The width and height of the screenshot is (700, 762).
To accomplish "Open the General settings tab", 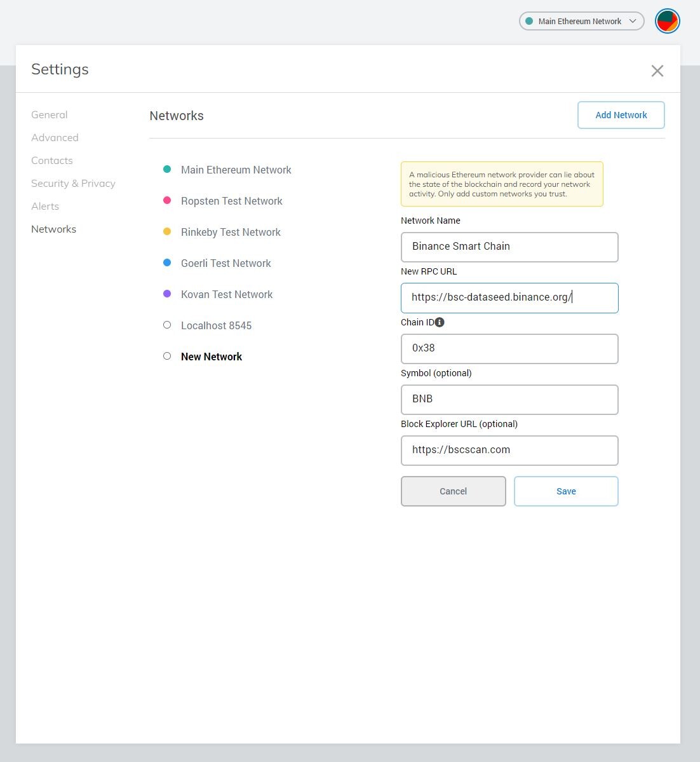I will click(49, 114).
